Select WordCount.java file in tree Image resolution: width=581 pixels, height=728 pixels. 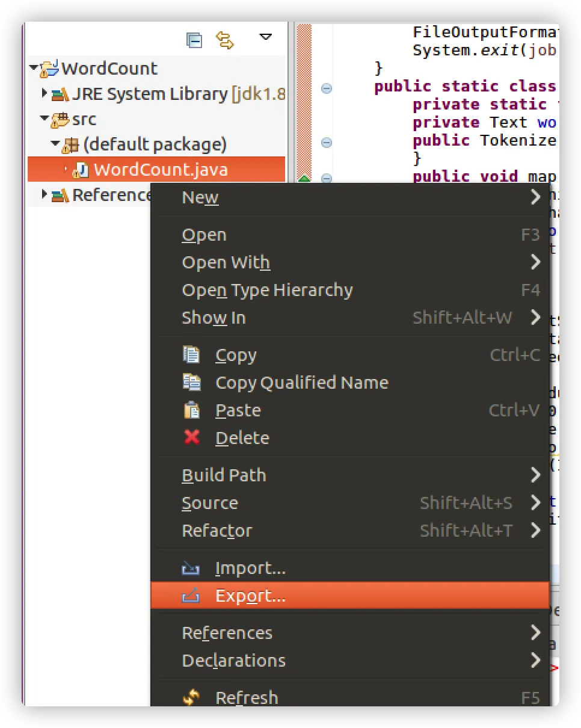[160, 170]
